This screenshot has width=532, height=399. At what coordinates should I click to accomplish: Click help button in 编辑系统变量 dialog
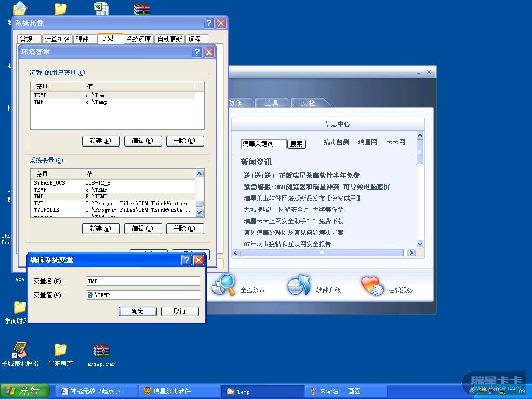coord(187,260)
